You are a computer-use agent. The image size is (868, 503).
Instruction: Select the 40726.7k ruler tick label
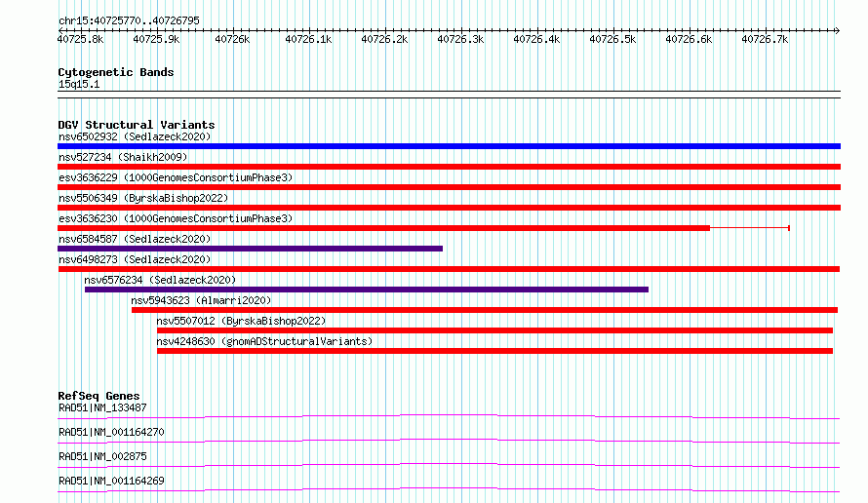coord(765,39)
